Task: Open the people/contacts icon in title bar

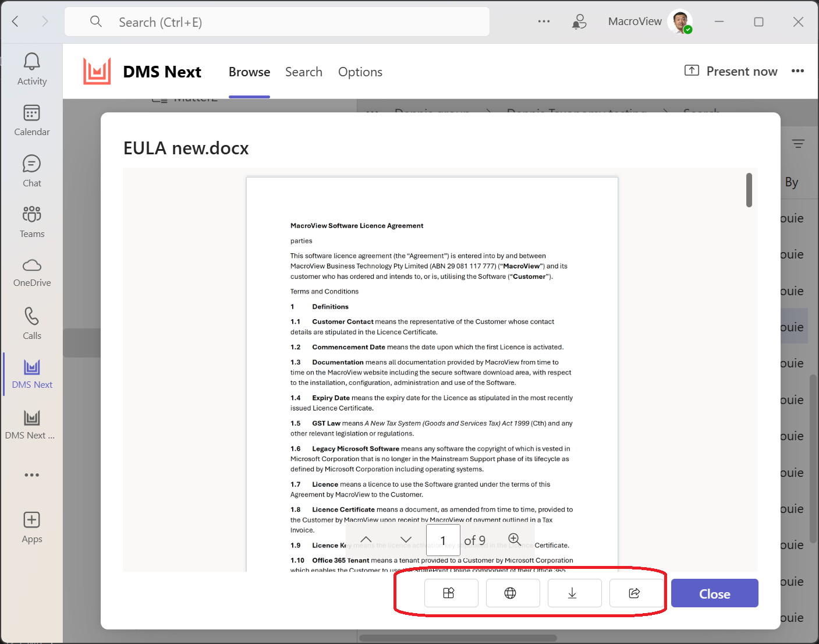Action: click(579, 22)
